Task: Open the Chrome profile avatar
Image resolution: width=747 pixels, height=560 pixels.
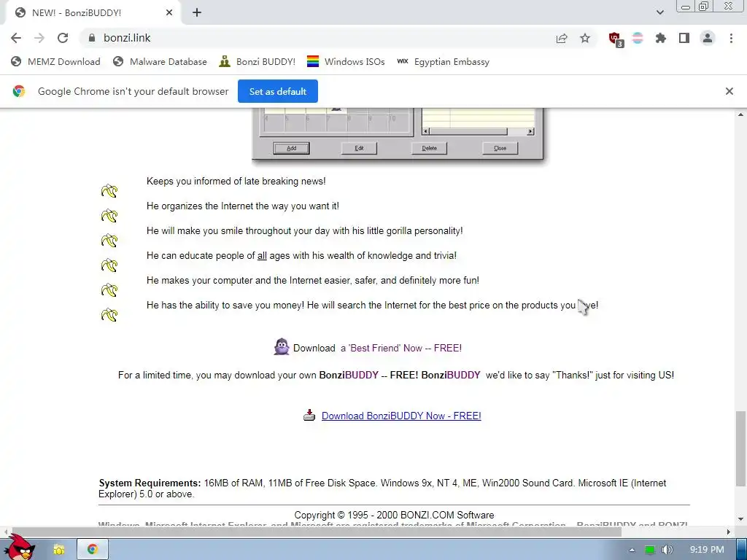Action: tap(708, 38)
